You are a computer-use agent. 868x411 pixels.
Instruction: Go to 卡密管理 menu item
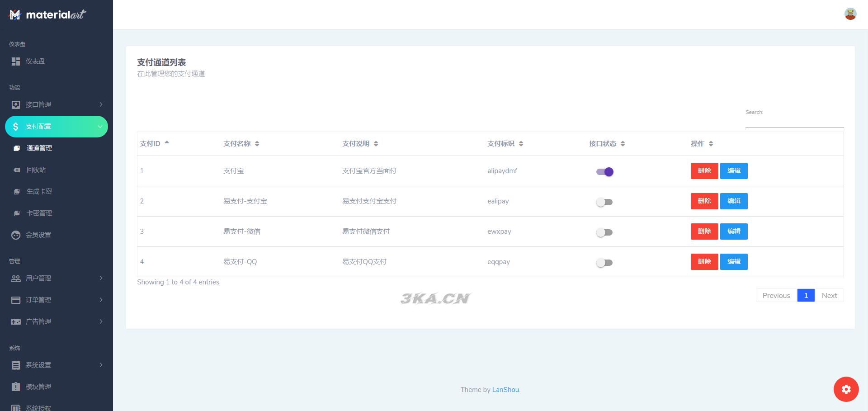(x=39, y=213)
